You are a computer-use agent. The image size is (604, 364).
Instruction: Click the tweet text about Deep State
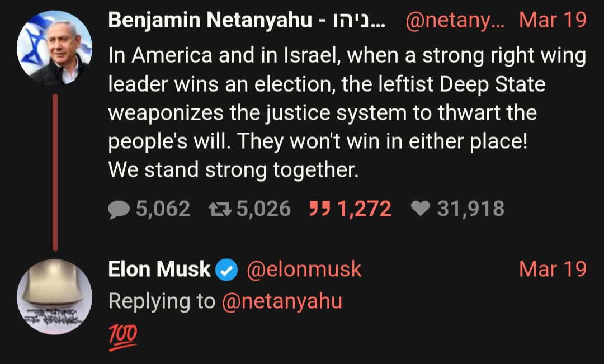(x=347, y=112)
